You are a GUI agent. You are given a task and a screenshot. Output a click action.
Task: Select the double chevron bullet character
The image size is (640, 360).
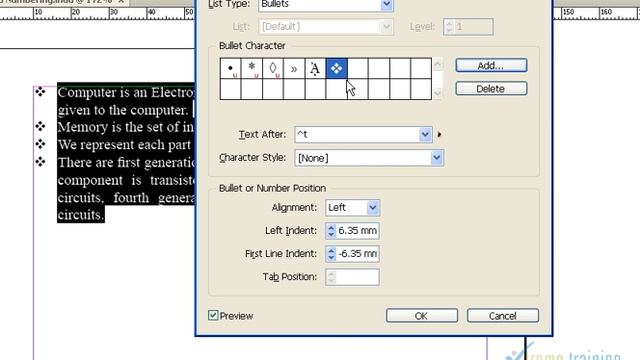[294, 68]
